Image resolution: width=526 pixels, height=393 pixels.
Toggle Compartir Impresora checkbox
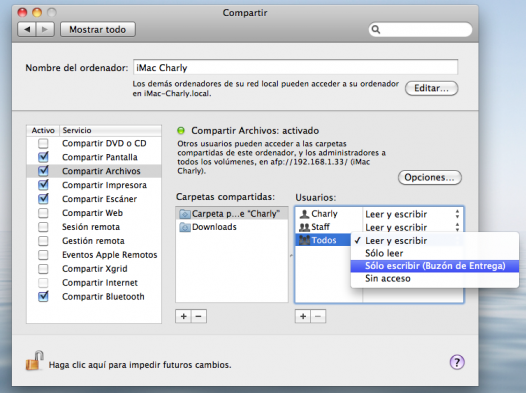[x=43, y=185]
